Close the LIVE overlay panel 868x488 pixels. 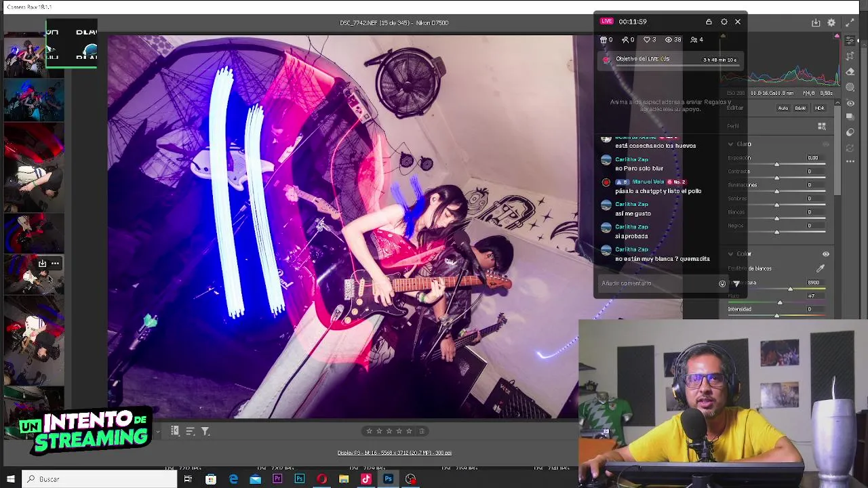coord(738,22)
